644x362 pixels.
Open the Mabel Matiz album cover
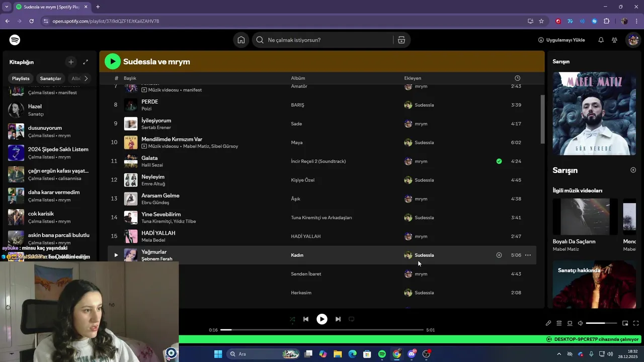coord(594,114)
